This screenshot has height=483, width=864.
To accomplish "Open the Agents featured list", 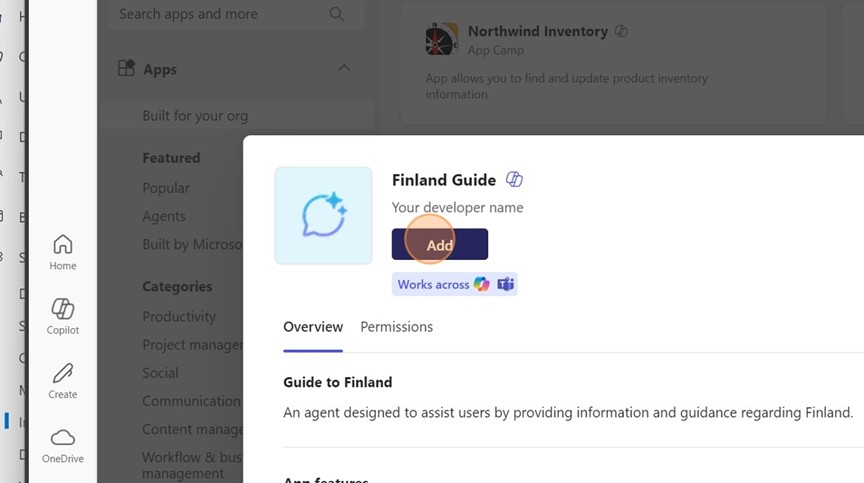I will click(164, 216).
